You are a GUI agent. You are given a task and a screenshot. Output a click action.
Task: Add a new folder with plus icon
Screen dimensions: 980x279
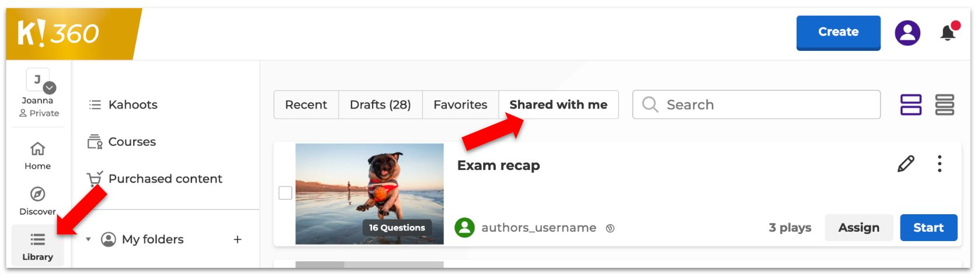click(x=238, y=239)
